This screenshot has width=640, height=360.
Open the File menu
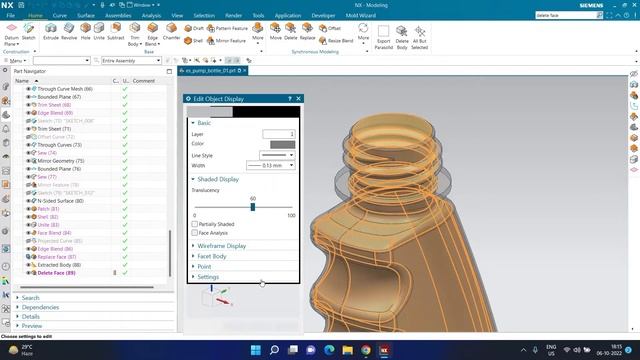tap(11, 16)
